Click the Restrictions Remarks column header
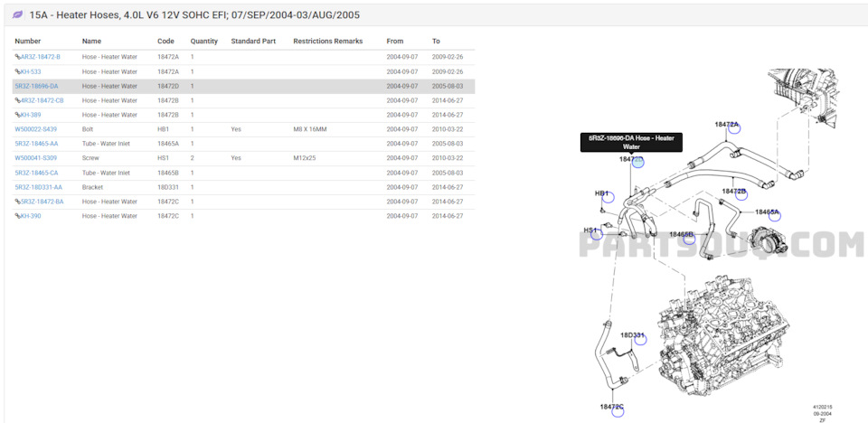 click(327, 42)
